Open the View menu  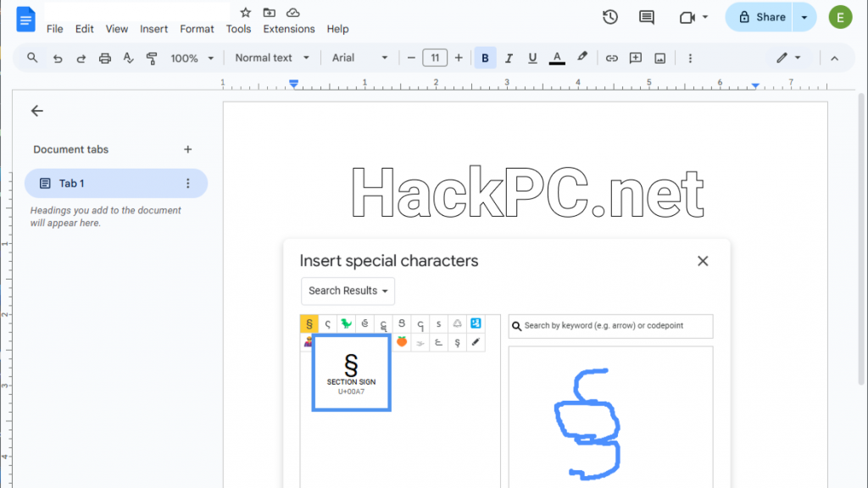[x=117, y=30]
